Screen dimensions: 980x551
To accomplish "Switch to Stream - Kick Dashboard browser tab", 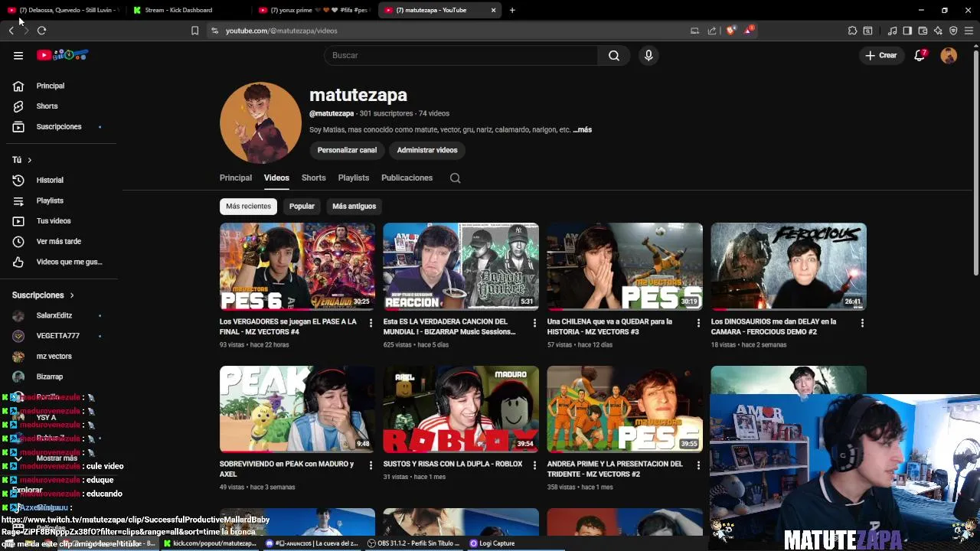I will (x=188, y=10).
